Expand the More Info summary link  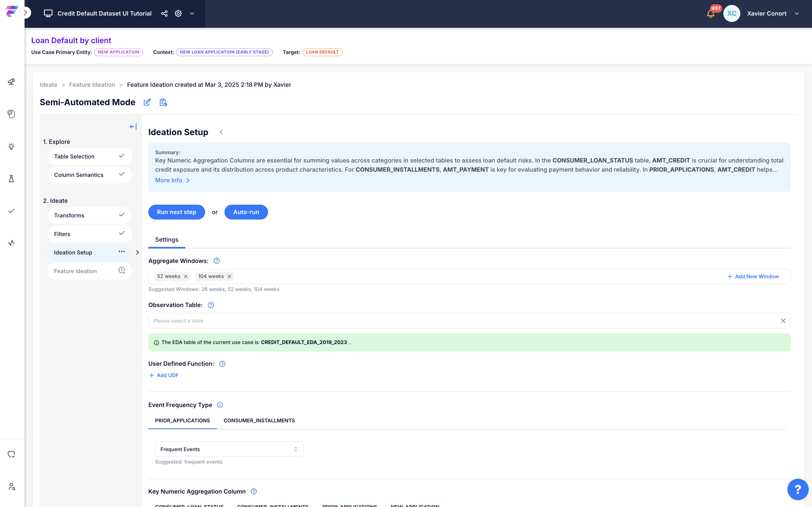click(x=172, y=180)
